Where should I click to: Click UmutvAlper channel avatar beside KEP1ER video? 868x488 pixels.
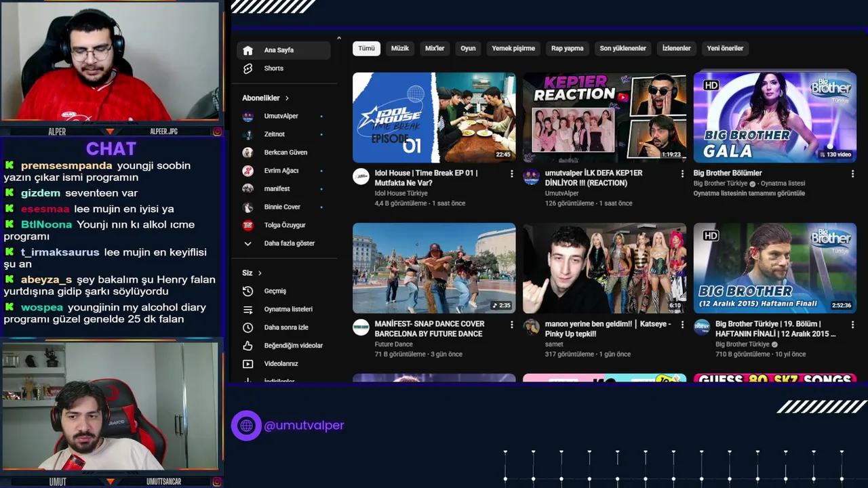[531, 177]
